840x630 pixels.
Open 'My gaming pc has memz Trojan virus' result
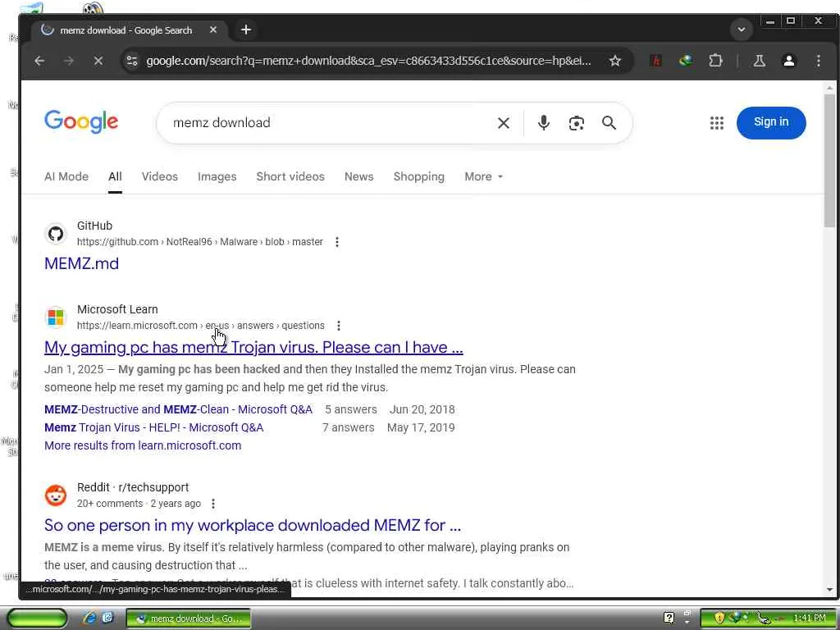253,347
